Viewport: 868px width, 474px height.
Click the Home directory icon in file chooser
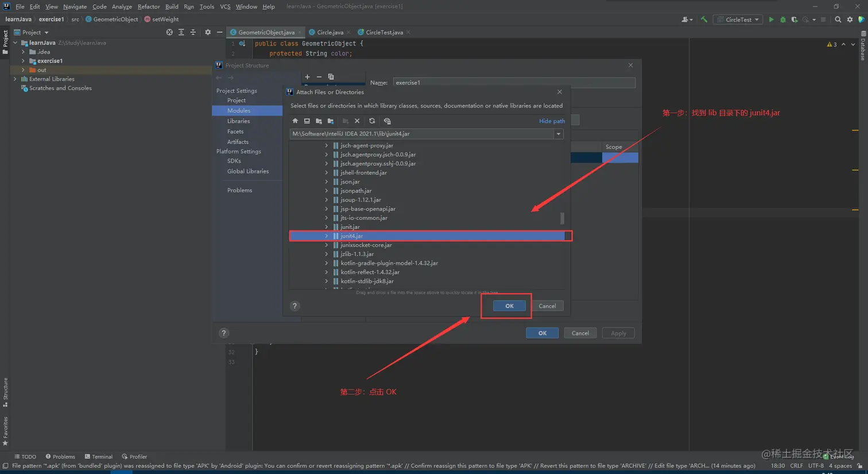click(x=295, y=121)
